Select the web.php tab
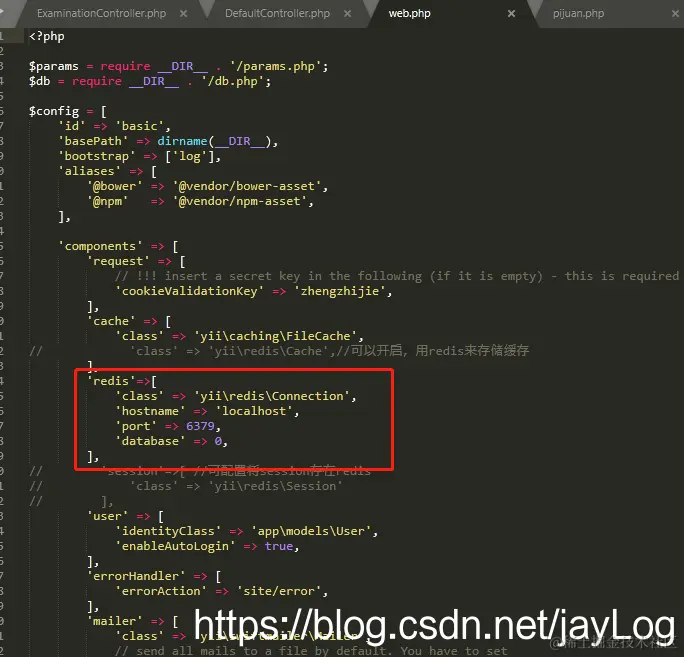The width and height of the screenshot is (684, 657). (x=409, y=14)
